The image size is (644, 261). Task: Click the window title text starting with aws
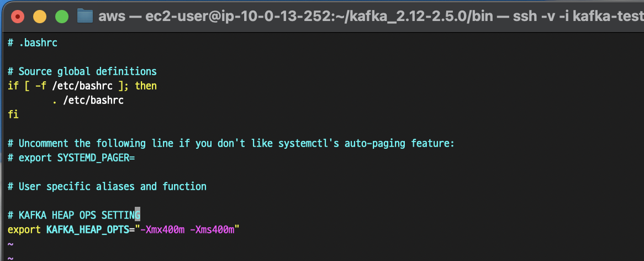[371, 17]
